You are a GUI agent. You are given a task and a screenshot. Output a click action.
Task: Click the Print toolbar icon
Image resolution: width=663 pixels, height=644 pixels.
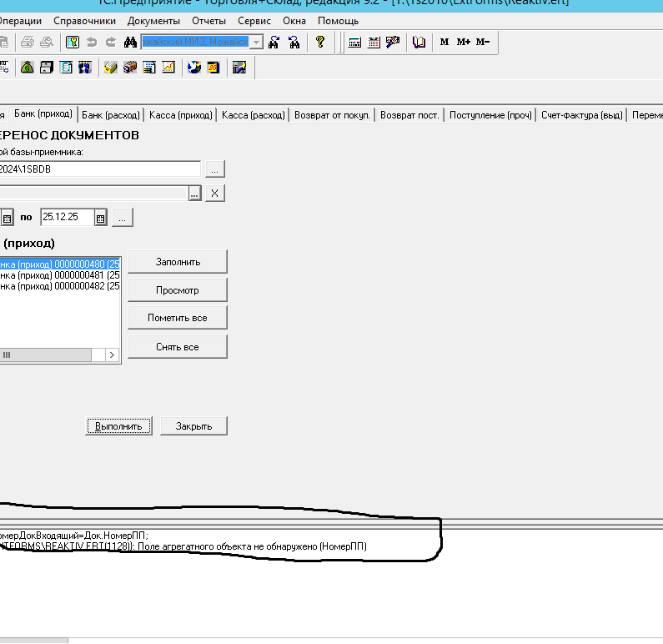(x=28, y=42)
